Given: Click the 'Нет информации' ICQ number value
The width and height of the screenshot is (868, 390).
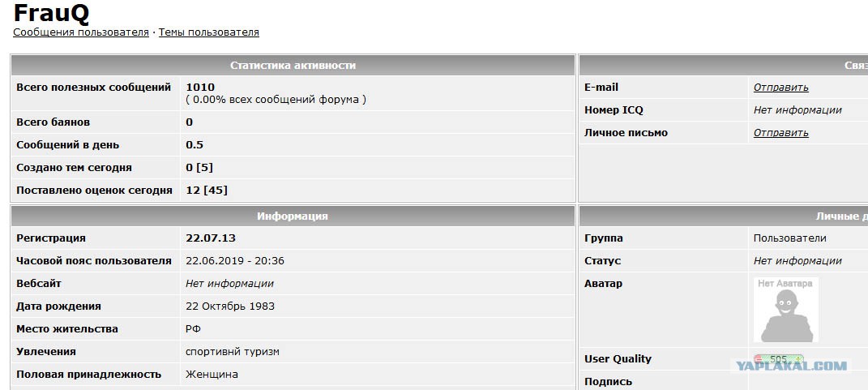Looking at the screenshot, I should point(797,110).
